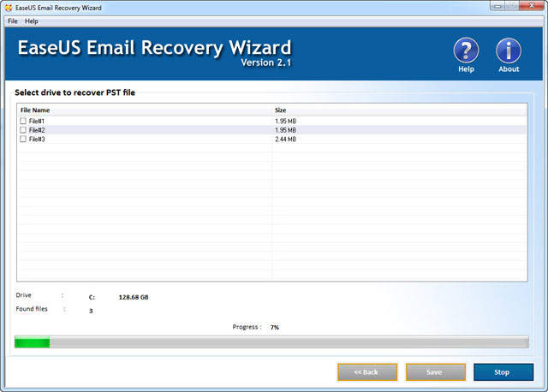Open the Help menu in menu bar

pos(32,21)
